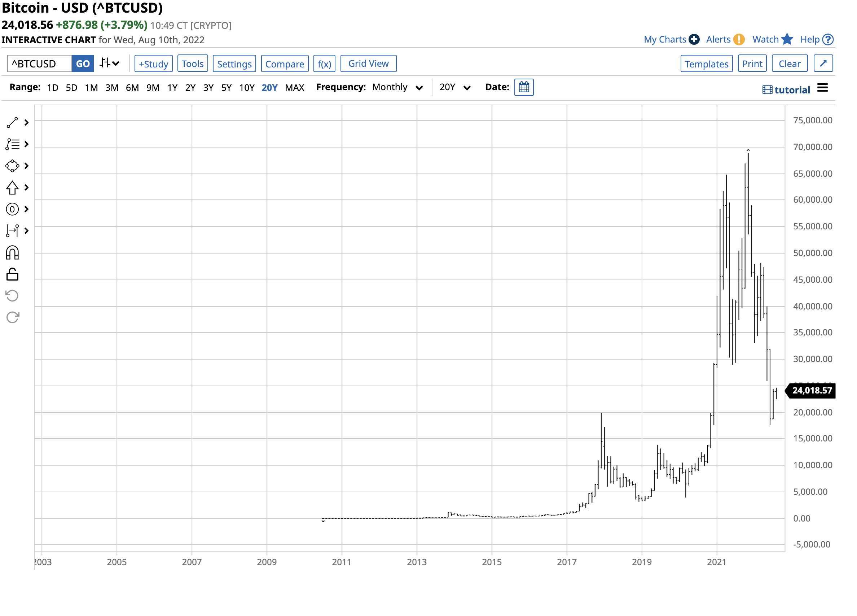This screenshot has height=616, width=857.
Task: Select the trend line drawing tool
Action: 13,123
